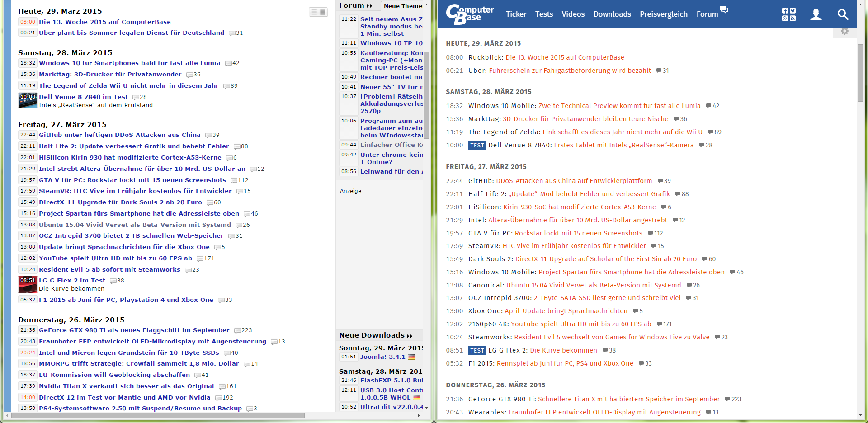
Task: Open the Preisvergleich menu item
Action: click(x=664, y=14)
